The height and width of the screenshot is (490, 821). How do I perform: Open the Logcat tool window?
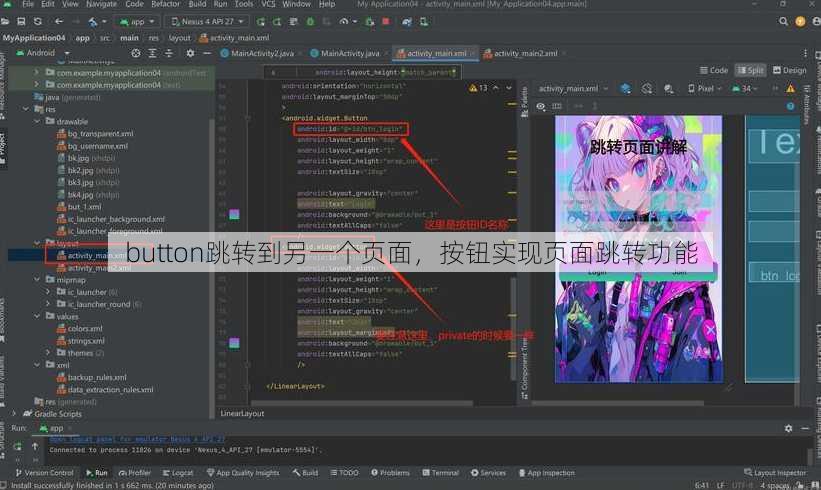177,473
